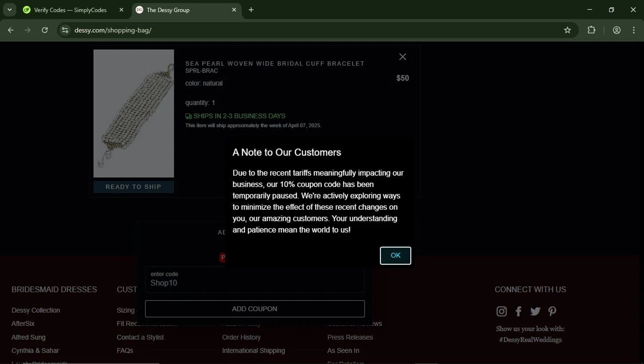Open the Instagram icon link
This screenshot has height=364, width=644.
pos(501,311)
